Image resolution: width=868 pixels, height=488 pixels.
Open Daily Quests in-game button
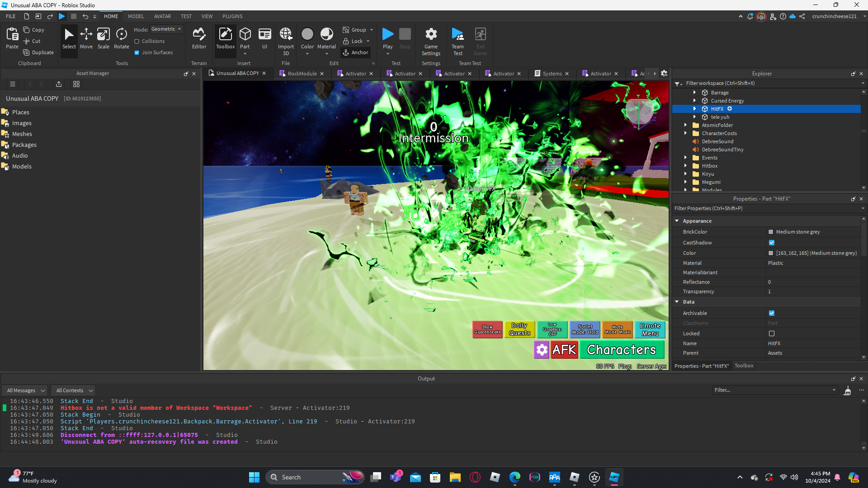(x=520, y=329)
